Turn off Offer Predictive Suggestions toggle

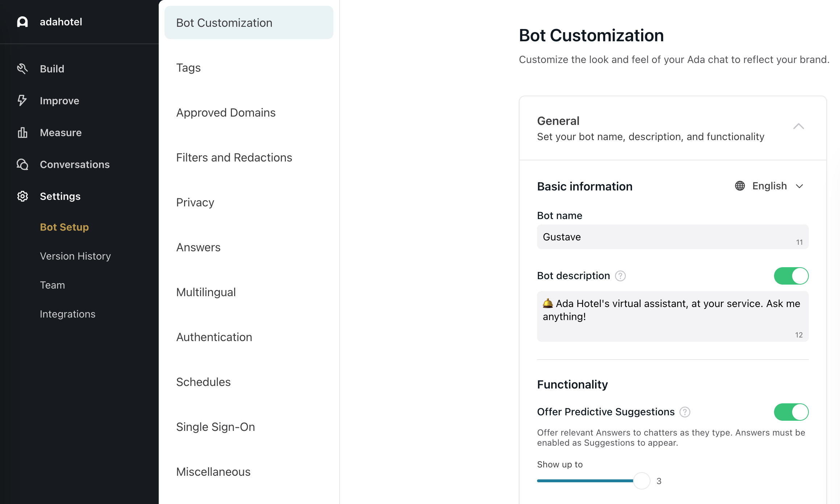pyautogui.click(x=791, y=412)
